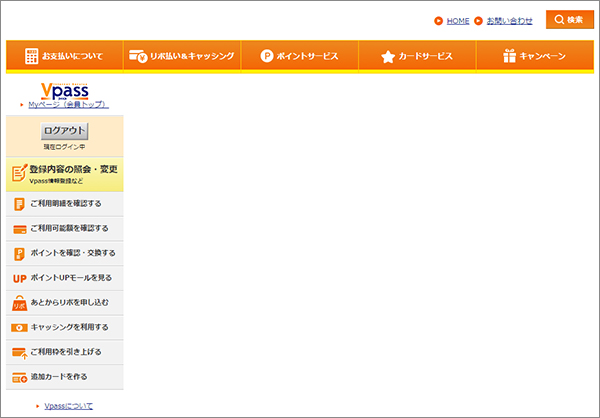Click the P icon beside ポイントを確認・交換する
Viewport: 600px width, 418px height.
point(19,254)
